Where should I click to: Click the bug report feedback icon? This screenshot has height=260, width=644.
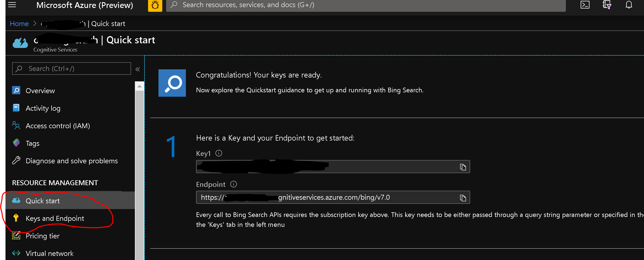[155, 5]
